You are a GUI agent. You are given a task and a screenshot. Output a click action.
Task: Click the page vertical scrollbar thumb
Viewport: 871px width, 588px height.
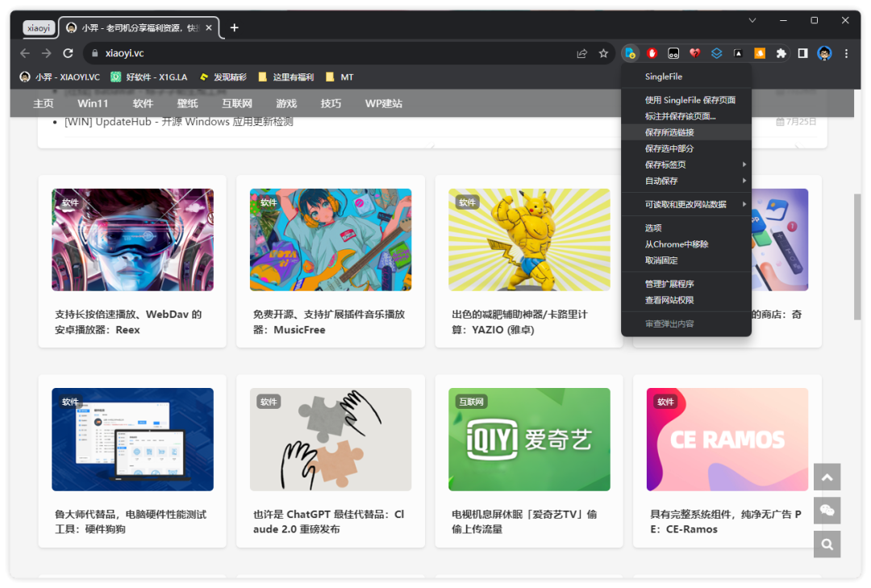pos(857,256)
